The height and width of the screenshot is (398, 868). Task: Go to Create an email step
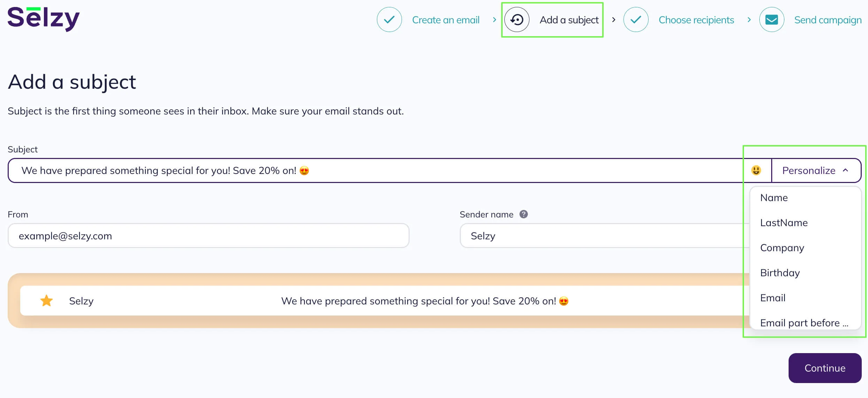coord(445,20)
